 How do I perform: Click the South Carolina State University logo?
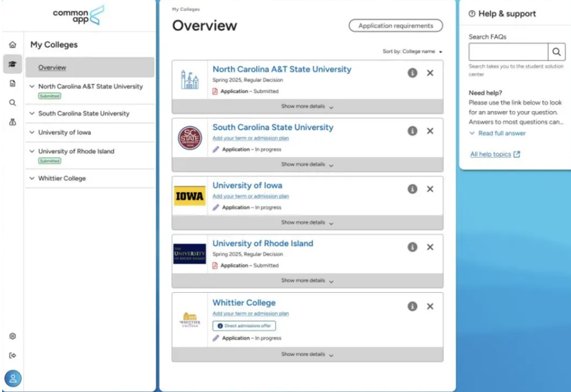click(x=190, y=138)
